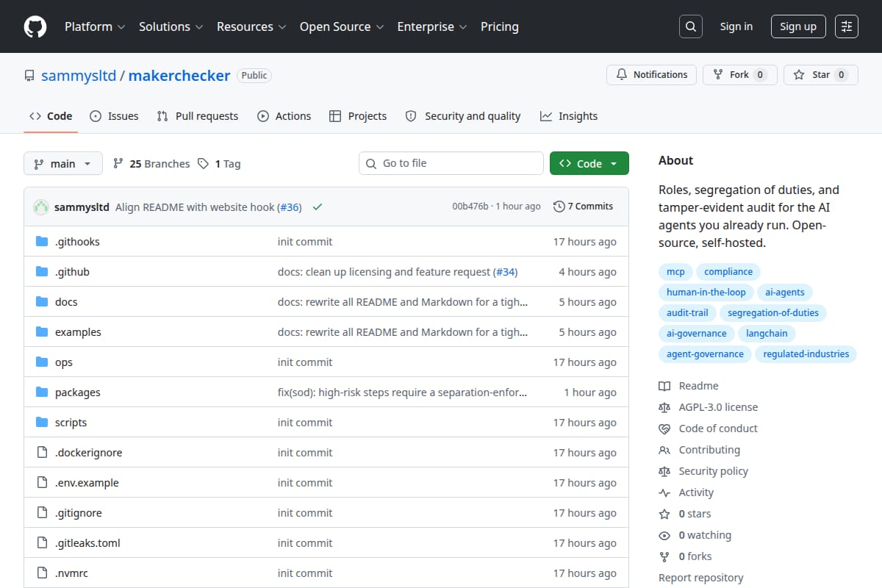Click the tag icon beside 1 Tag
The width and height of the screenshot is (882, 588).
tap(204, 164)
